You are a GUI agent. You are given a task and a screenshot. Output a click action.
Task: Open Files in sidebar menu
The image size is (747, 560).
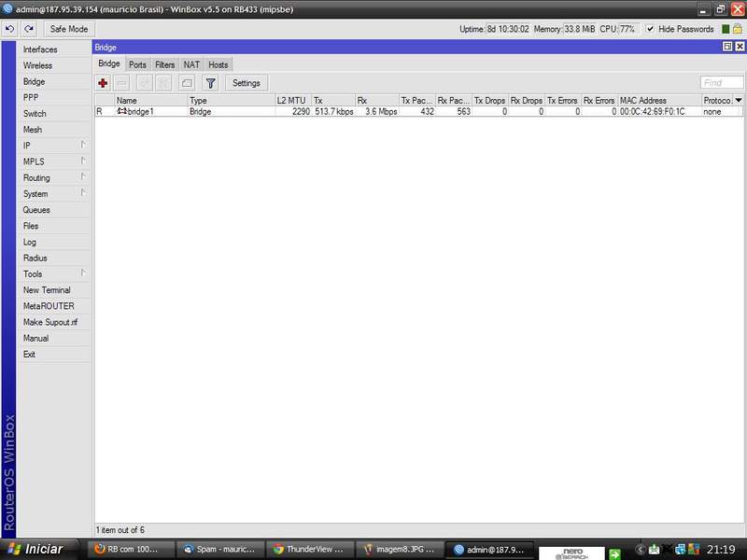point(54,226)
